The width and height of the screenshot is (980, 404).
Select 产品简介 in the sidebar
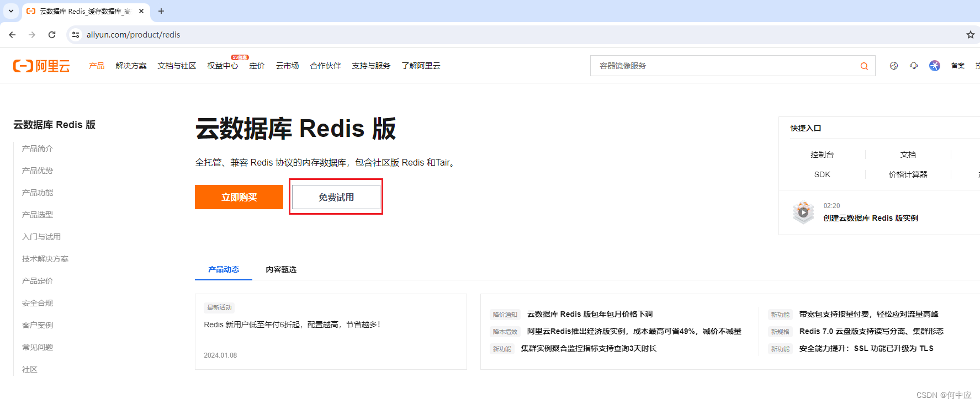[38, 148]
